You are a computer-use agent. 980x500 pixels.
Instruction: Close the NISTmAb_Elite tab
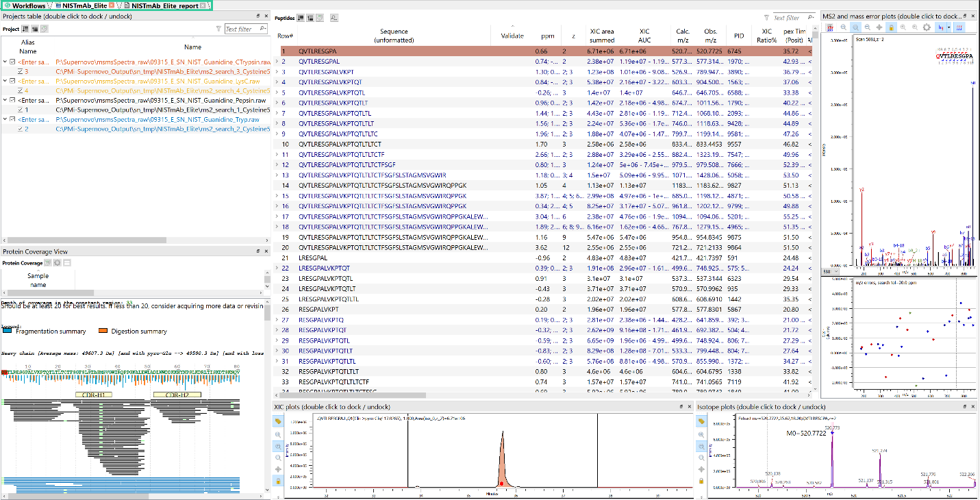point(112,5)
